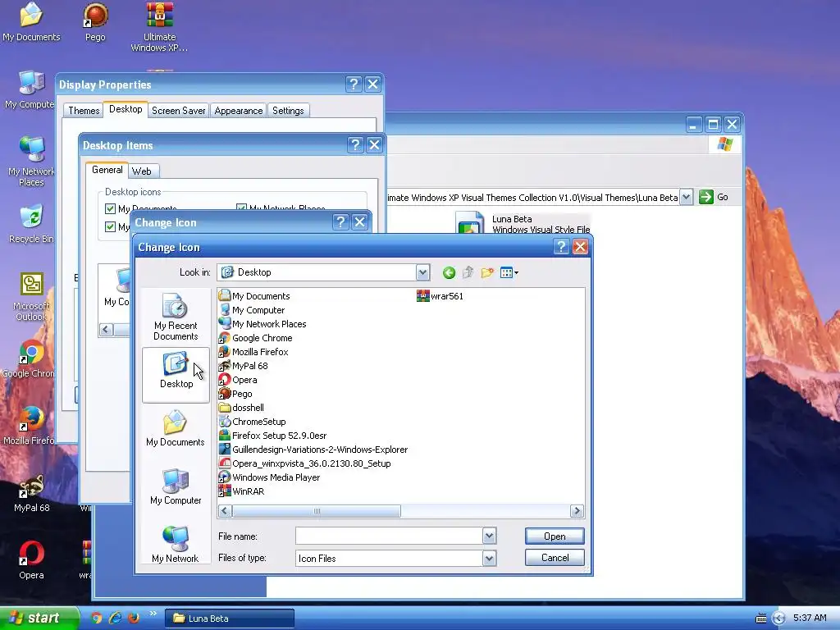The image size is (840, 630).
Task: Open Recycle Bin desktop icon
Action: click(31, 224)
